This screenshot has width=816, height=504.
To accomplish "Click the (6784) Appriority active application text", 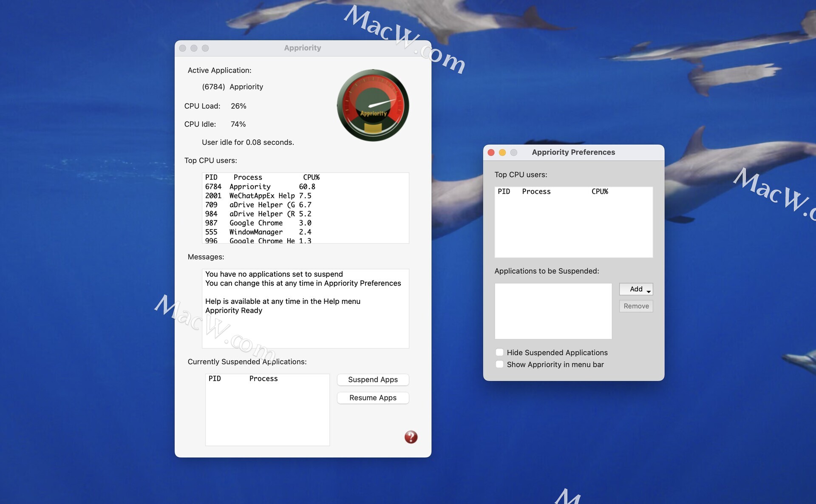I will [x=232, y=87].
